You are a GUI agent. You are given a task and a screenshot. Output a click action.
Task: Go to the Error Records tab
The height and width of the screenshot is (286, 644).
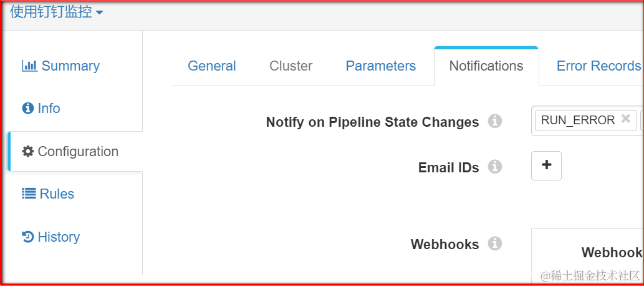click(598, 66)
